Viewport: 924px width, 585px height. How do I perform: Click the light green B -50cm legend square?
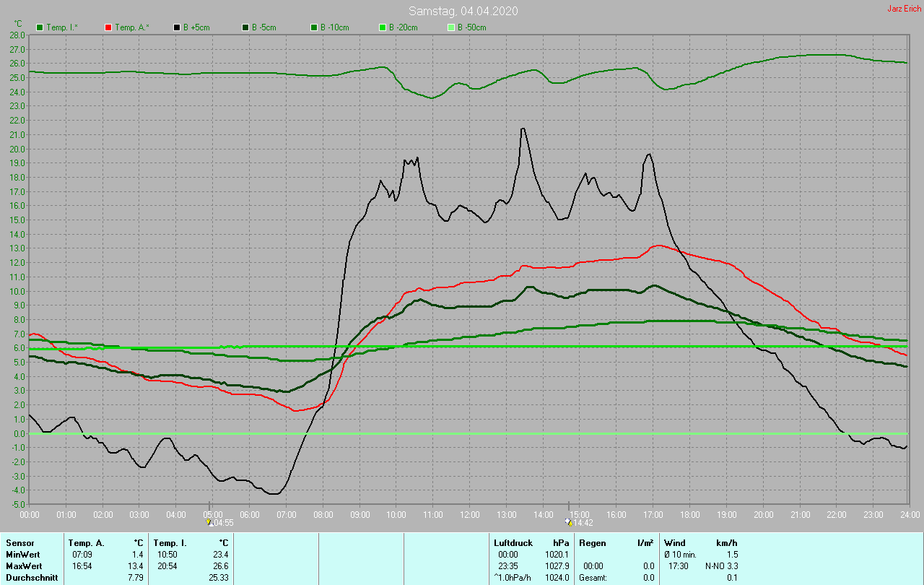[x=451, y=27]
